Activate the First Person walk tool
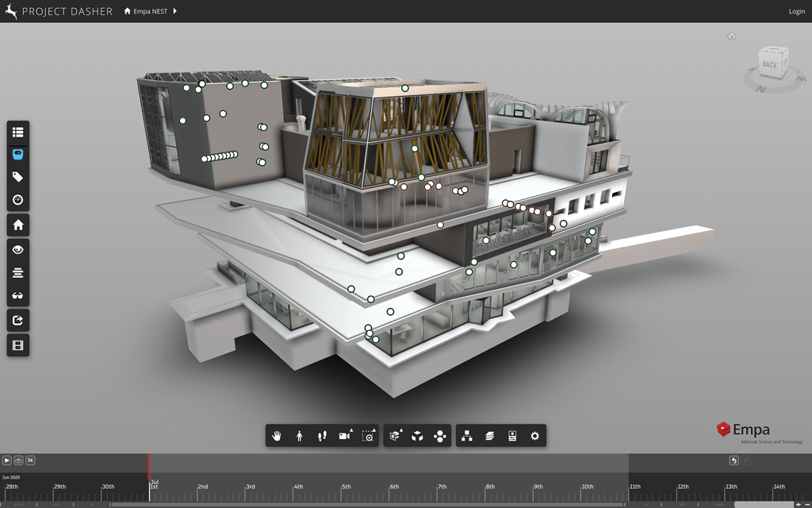 click(x=300, y=436)
